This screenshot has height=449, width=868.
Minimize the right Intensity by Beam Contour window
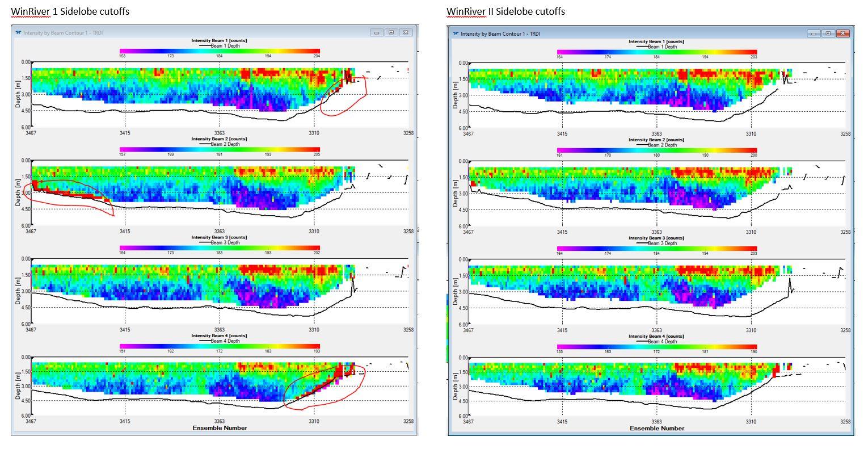(814, 33)
